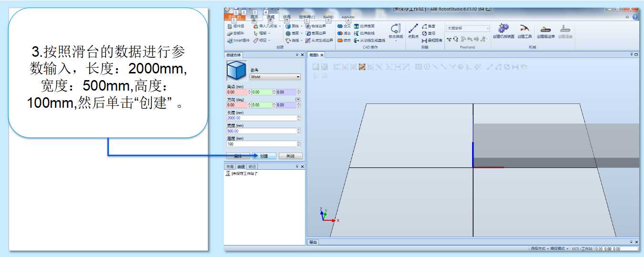
Task: Close the 创建方体 panel
Action: point(302,55)
